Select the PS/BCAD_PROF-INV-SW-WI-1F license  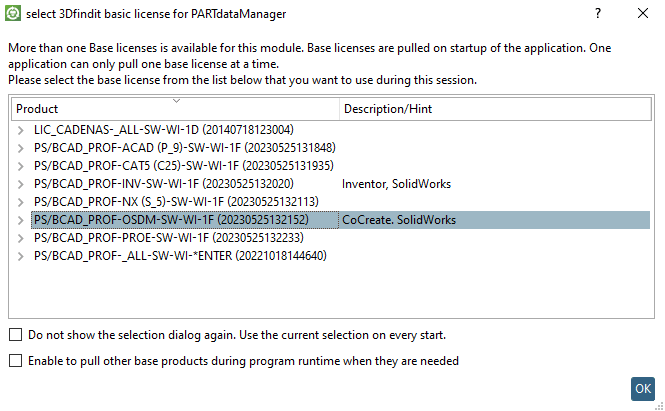(164, 184)
